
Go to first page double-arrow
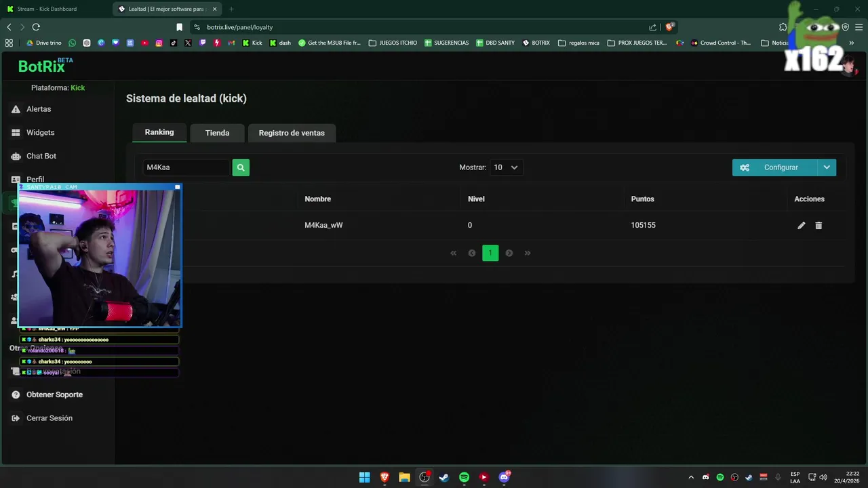[x=454, y=253]
